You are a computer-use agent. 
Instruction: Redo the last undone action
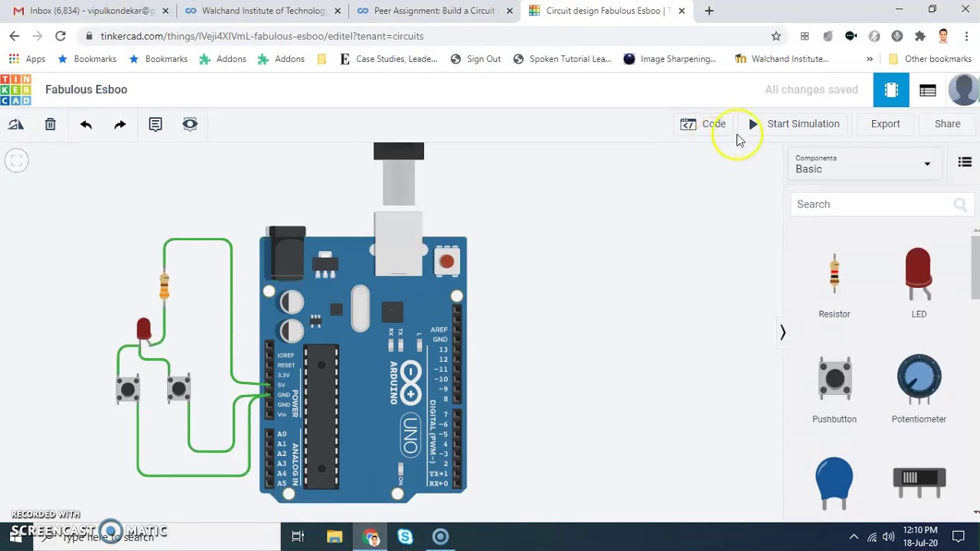coord(120,124)
